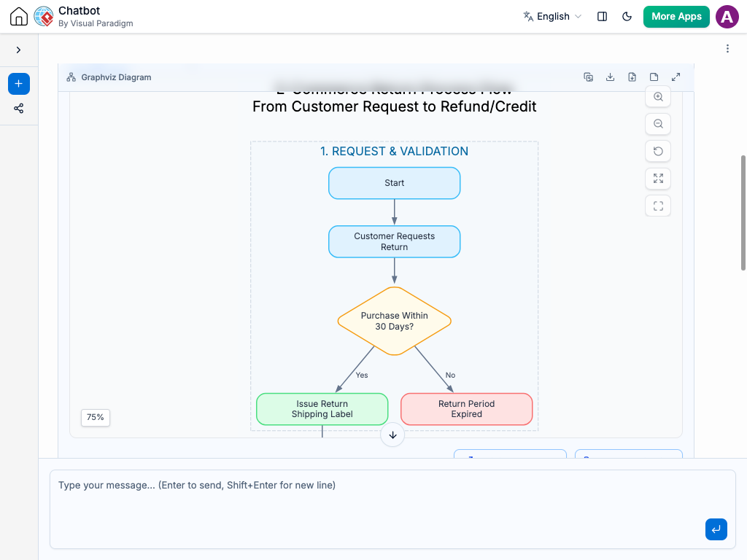Click the Visual Paradigm Chatbot logo

(44, 16)
